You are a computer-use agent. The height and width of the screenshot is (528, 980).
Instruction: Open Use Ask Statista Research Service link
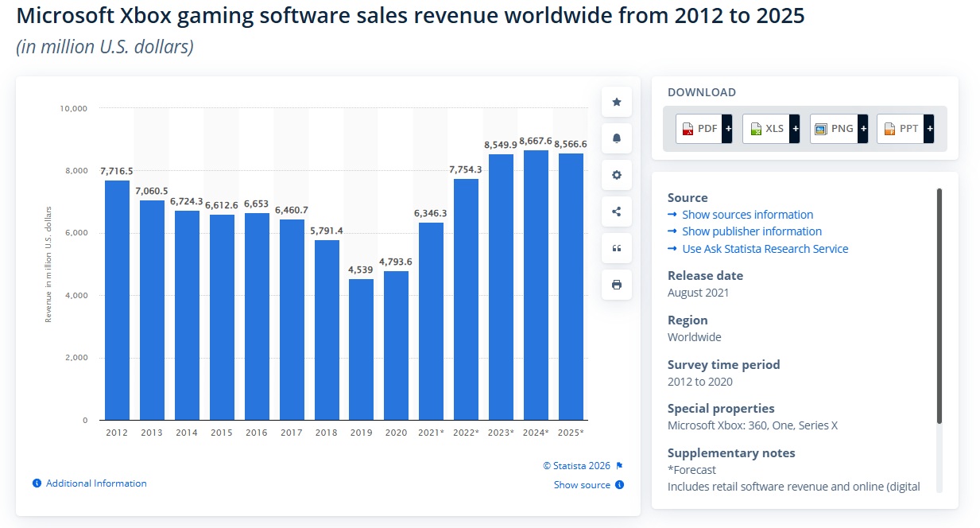pos(765,249)
